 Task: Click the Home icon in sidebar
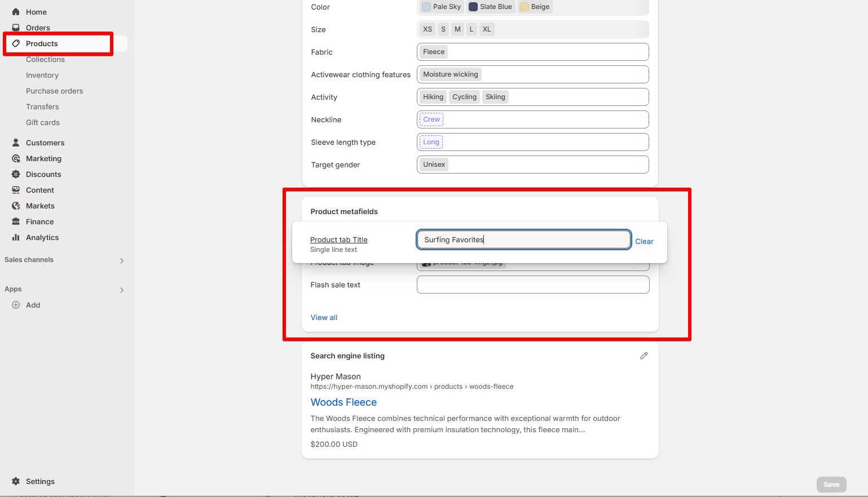point(16,12)
